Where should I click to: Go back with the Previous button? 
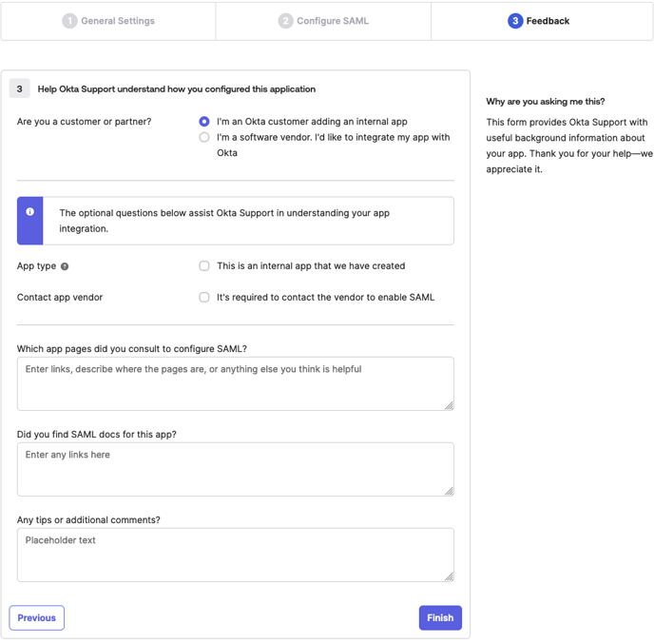pyautogui.click(x=37, y=618)
